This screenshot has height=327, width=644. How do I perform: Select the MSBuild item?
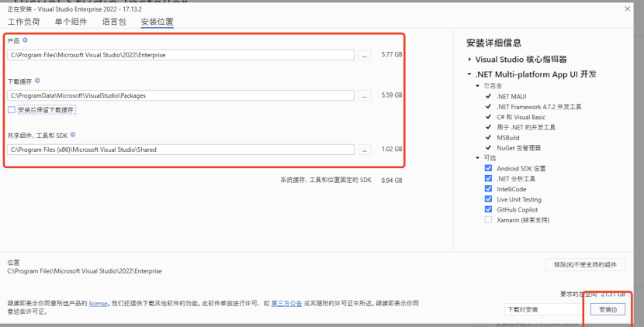pos(508,137)
